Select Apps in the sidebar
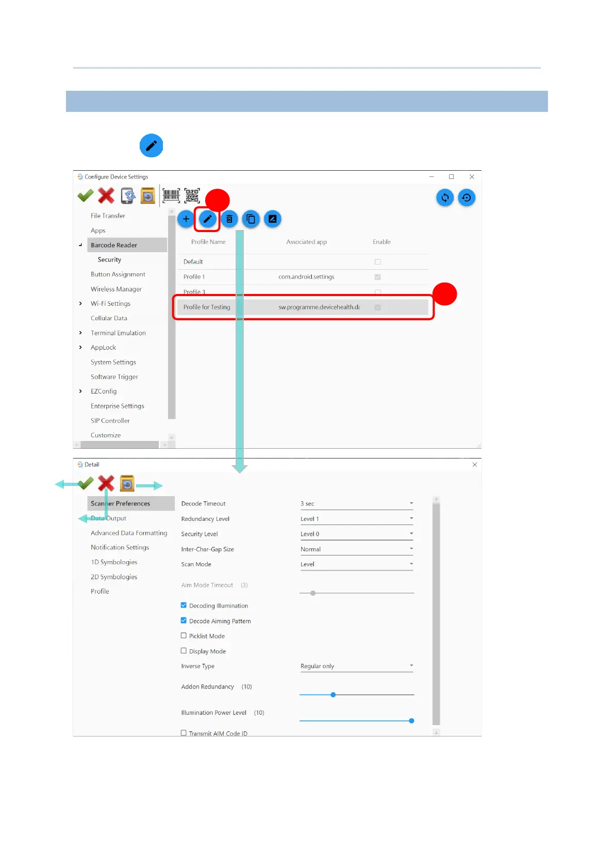Viewport: 614px width, 868px height. [x=98, y=231]
